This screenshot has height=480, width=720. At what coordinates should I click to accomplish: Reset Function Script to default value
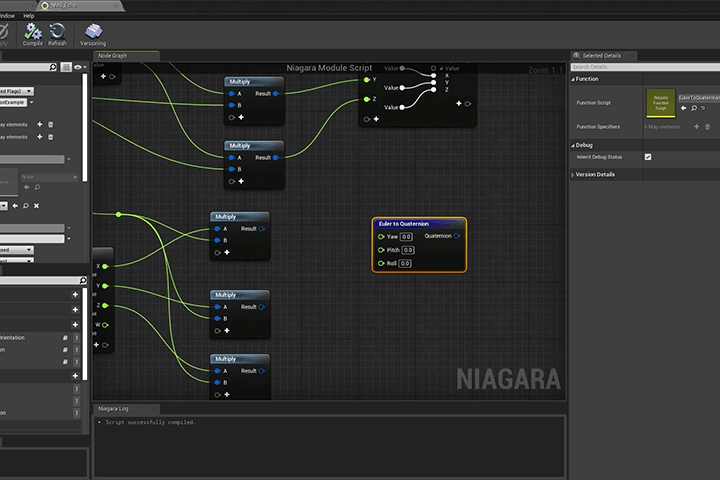(x=703, y=108)
